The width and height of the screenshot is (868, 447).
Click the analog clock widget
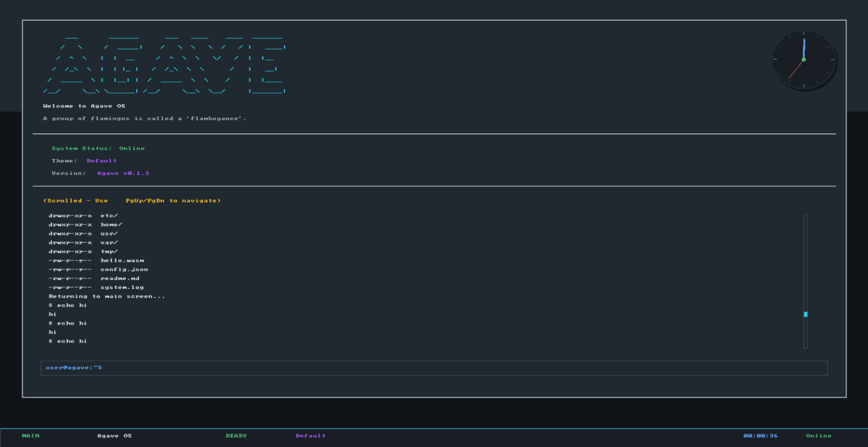tap(804, 60)
